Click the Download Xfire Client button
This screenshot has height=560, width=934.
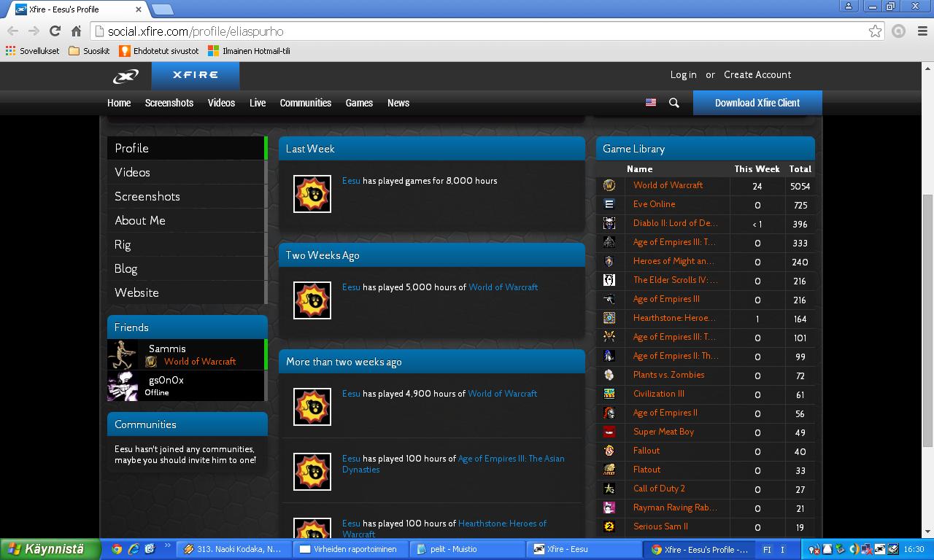[x=757, y=103]
